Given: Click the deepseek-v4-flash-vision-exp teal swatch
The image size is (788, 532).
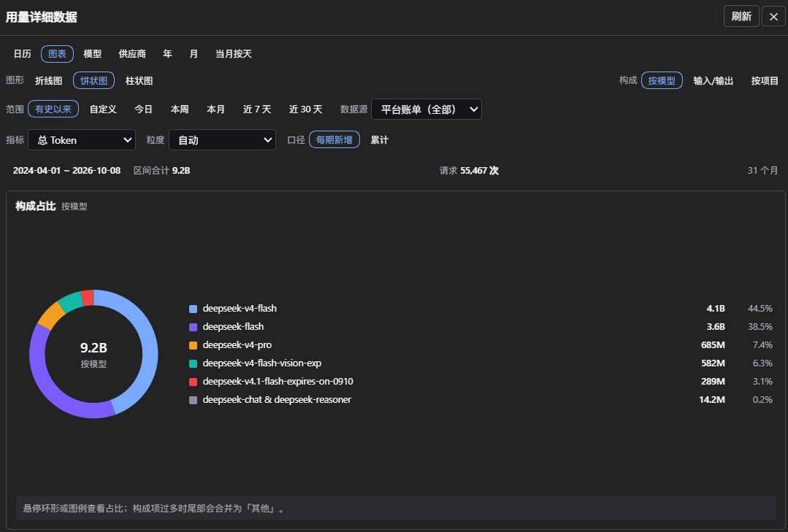Looking at the screenshot, I should pos(193,363).
